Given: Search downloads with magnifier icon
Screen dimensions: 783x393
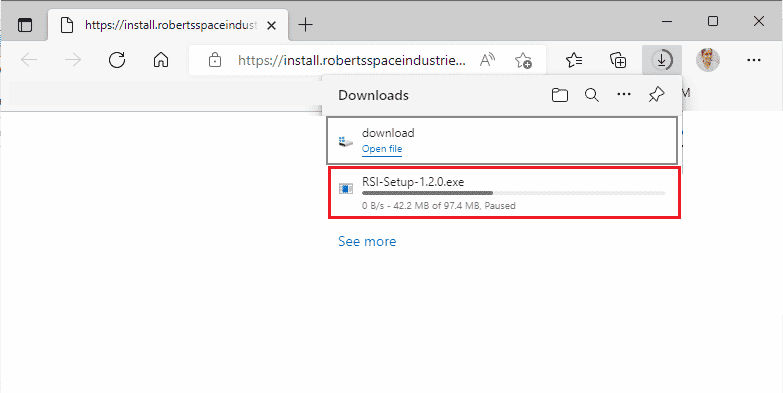Looking at the screenshot, I should point(592,95).
